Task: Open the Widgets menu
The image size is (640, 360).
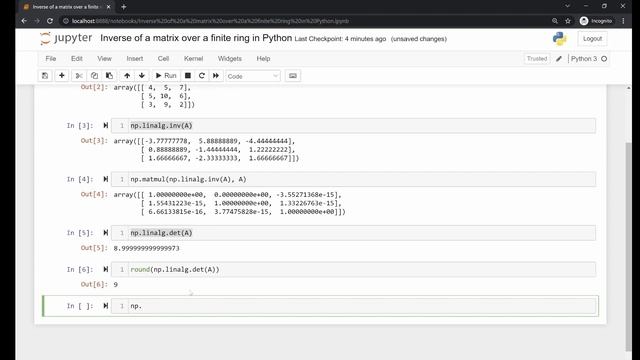Action: coord(230,59)
